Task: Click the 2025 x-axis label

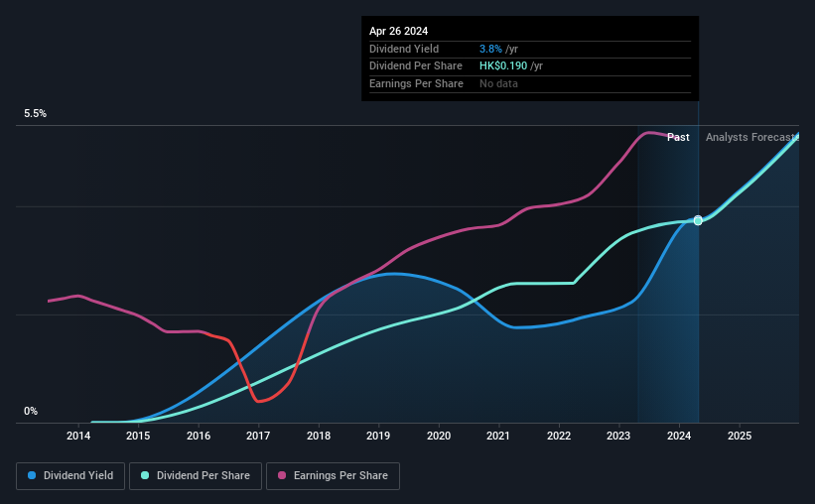Action: (740, 436)
